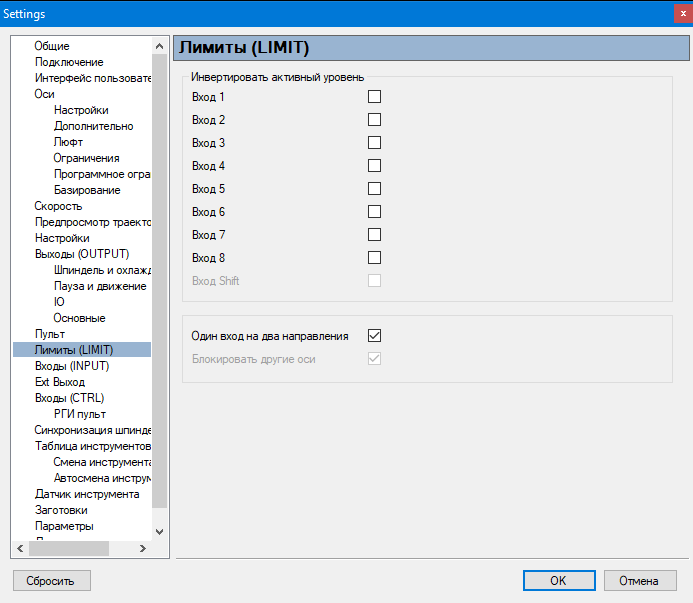Select Предпросмотр траектории item
693x603 pixels.
point(93,222)
